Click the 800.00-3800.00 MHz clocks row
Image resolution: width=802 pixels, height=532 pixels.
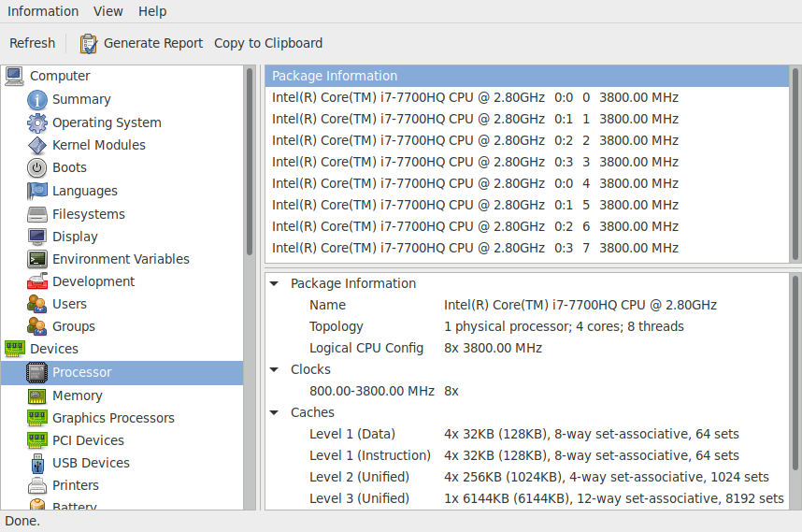click(527, 391)
